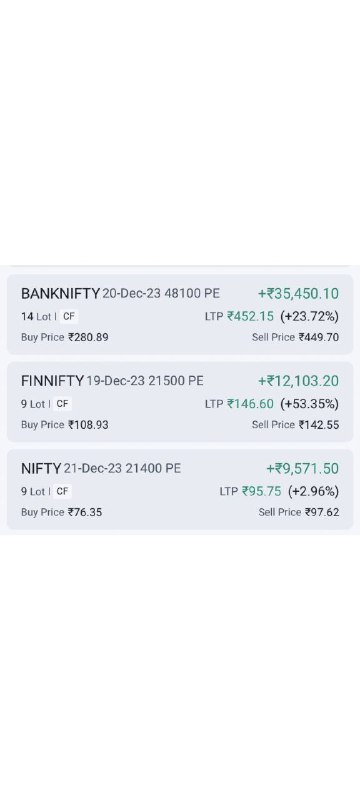The image size is (360, 800).
Task: Select the +₹9,571.50 profit amount
Action: point(302,468)
